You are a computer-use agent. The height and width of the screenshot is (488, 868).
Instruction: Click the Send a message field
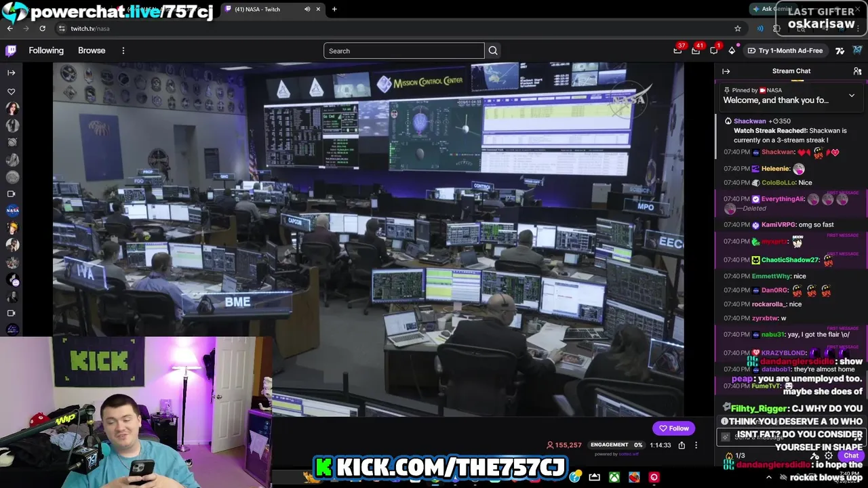click(791, 437)
